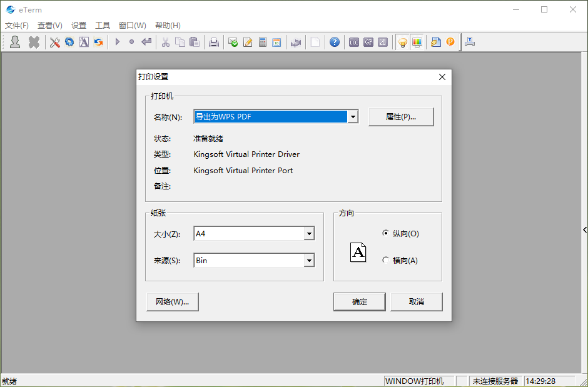This screenshot has height=387, width=588.
Task: Click the ticket printer T icon
Action: 470,42
